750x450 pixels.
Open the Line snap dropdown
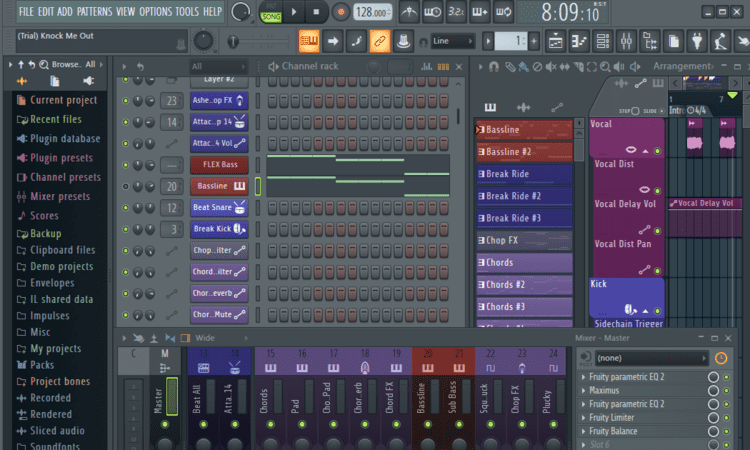click(x=452, y=41)
